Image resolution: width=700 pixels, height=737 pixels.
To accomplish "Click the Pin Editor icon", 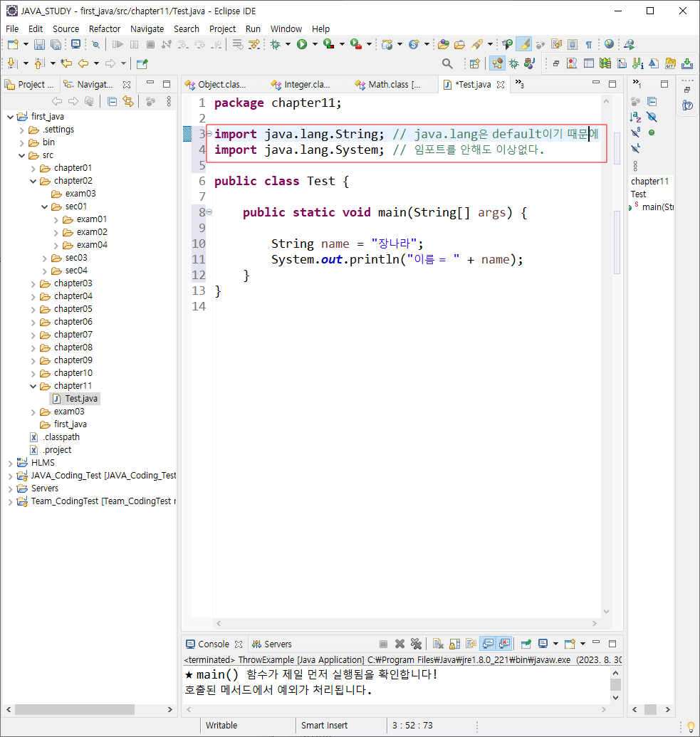I will pos(142,63).
